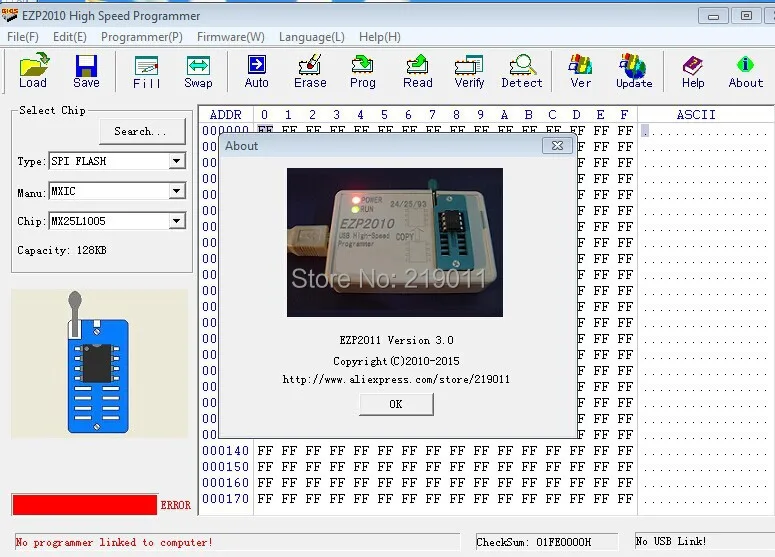
Task: Close the About dialog
Action: click(x=557, y=145)
